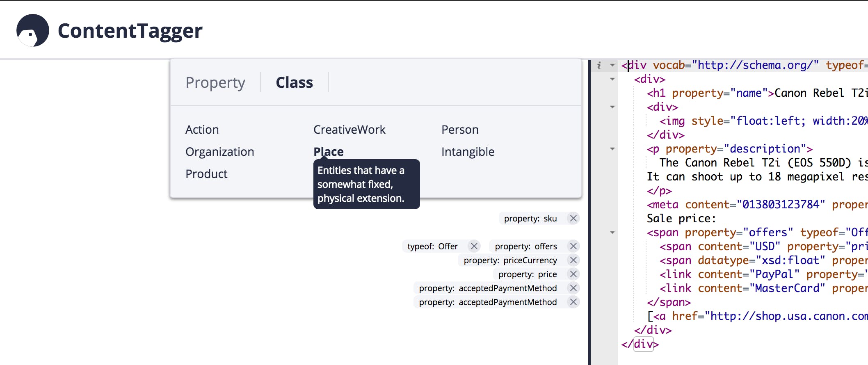Click the ContentTagger title text
This screenshot has width=868, height=365.
(130, 31)
